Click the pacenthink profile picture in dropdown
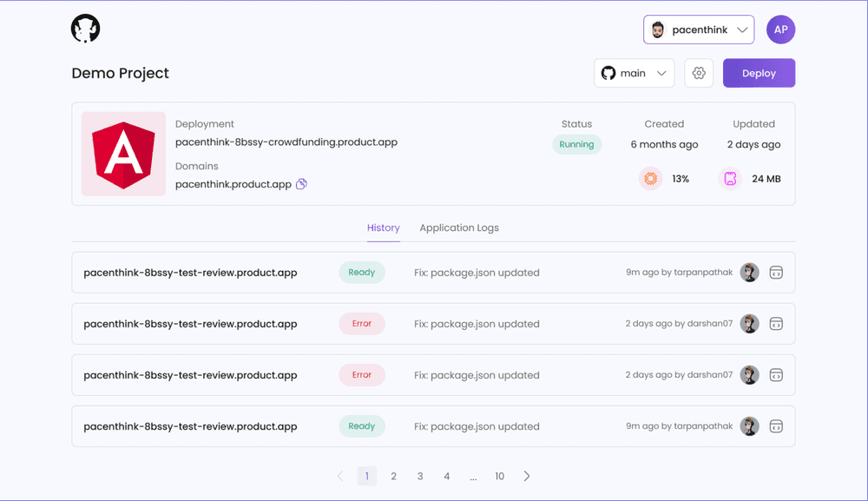Viewport: 868px width, 501px height. 658,30
